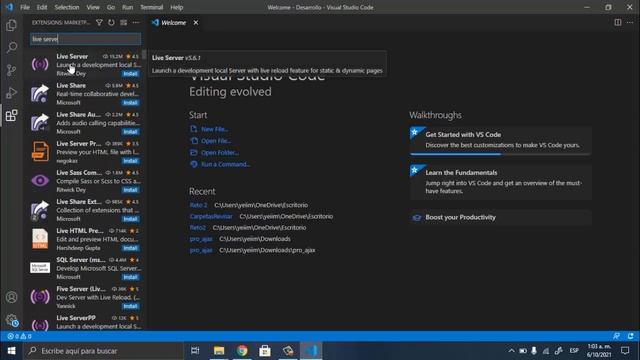Open the Edit menu
The image size is (640, 360).
click(x=42, y=7)
